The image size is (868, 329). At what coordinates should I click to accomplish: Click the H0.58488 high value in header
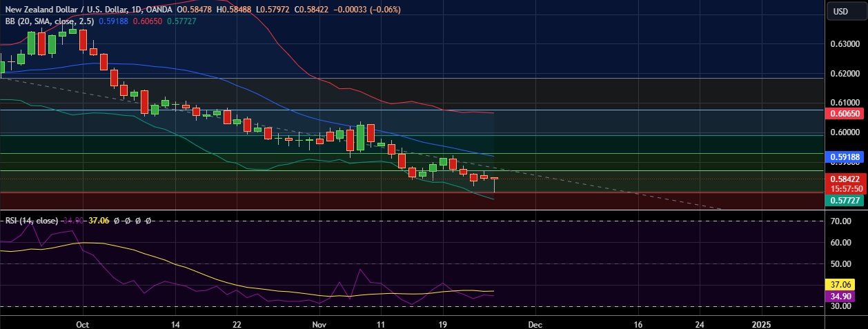click(x=235, y=10)
